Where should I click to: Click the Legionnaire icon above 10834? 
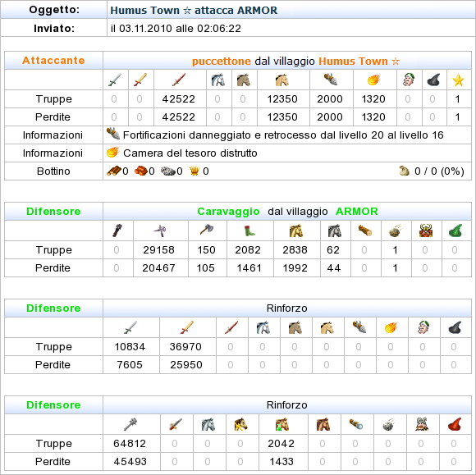pos(130,327)
